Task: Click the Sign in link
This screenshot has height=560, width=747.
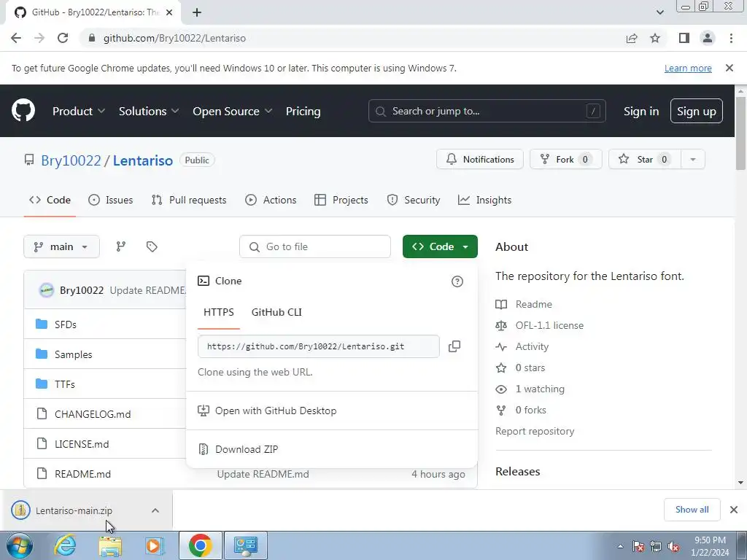Action: tap(641, 111)
